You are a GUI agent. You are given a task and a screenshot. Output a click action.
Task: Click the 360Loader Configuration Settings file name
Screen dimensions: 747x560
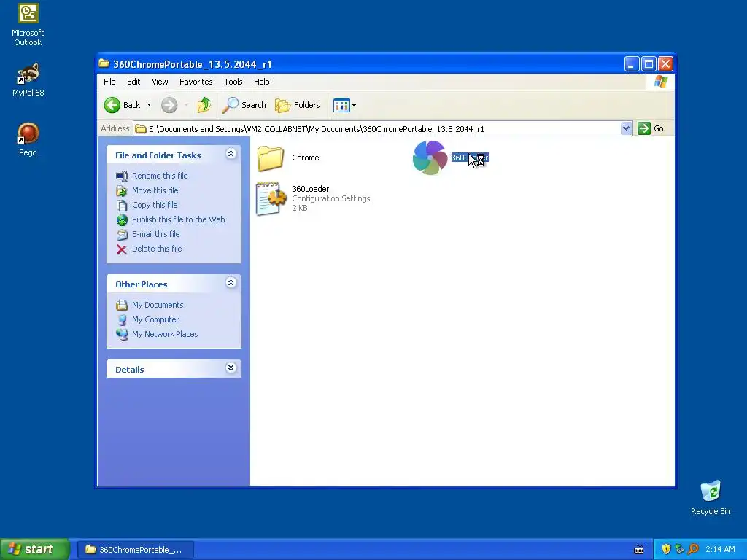[x=310, y=189]
